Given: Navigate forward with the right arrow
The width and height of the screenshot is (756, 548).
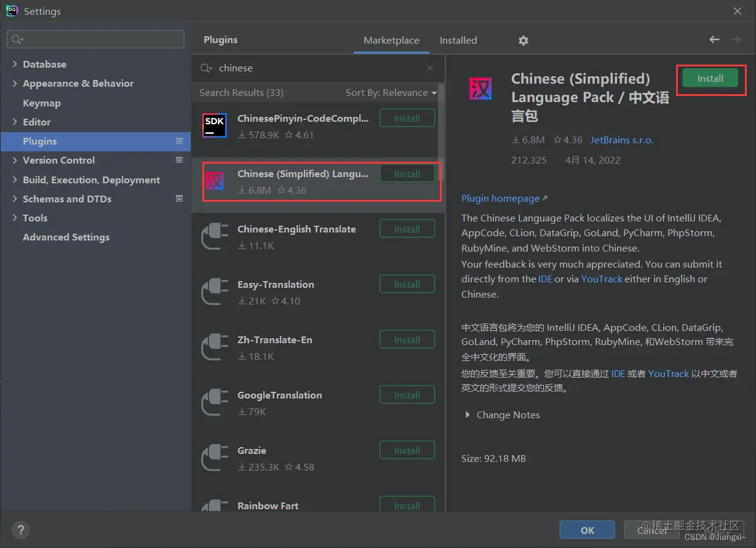Looking at the screenshot, I should click(x=735, y=39).
